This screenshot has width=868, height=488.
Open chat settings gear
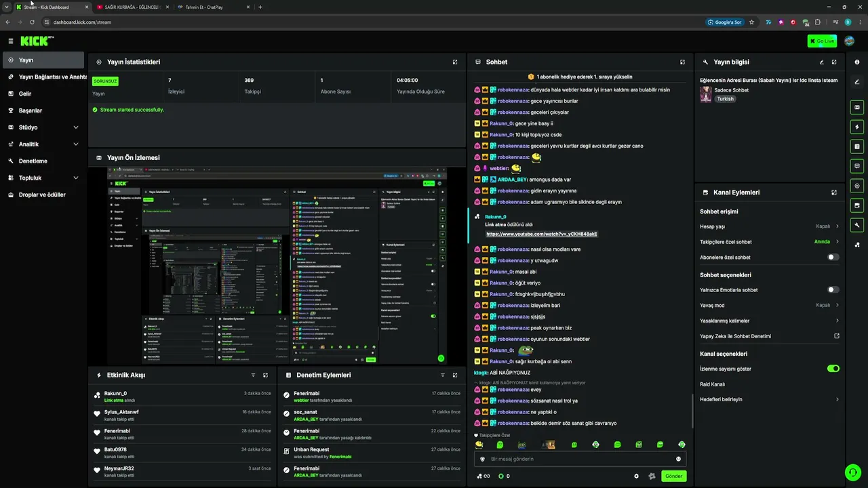click(636, 476)
